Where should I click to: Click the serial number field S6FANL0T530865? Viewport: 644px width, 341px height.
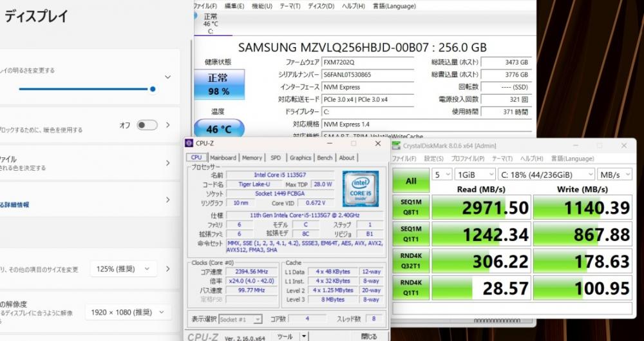click(x=368, y=75)
